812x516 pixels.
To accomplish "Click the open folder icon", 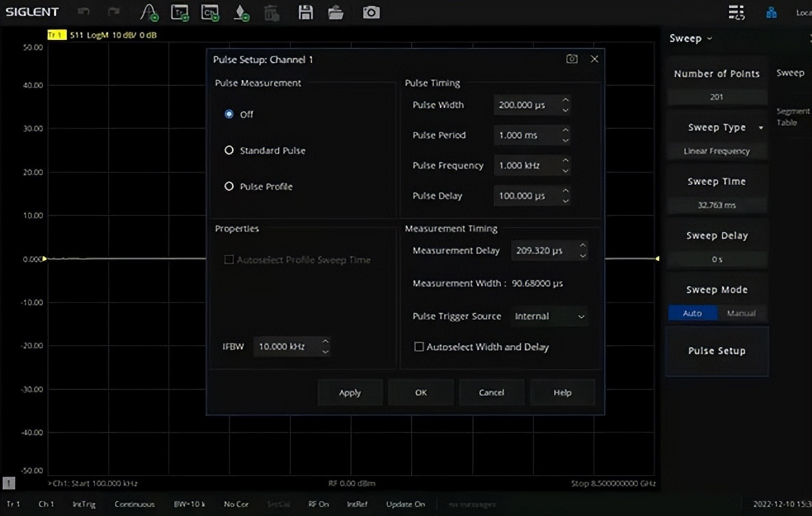I will pyautogui.click(x=336, y=12).
